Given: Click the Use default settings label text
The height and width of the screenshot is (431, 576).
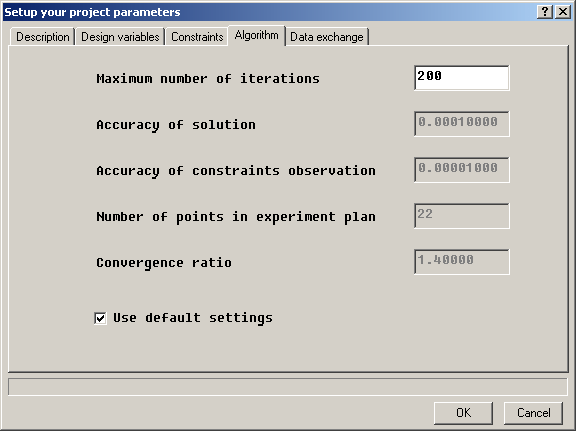Looking at the screenshot, I should click(x=193, y=318).
